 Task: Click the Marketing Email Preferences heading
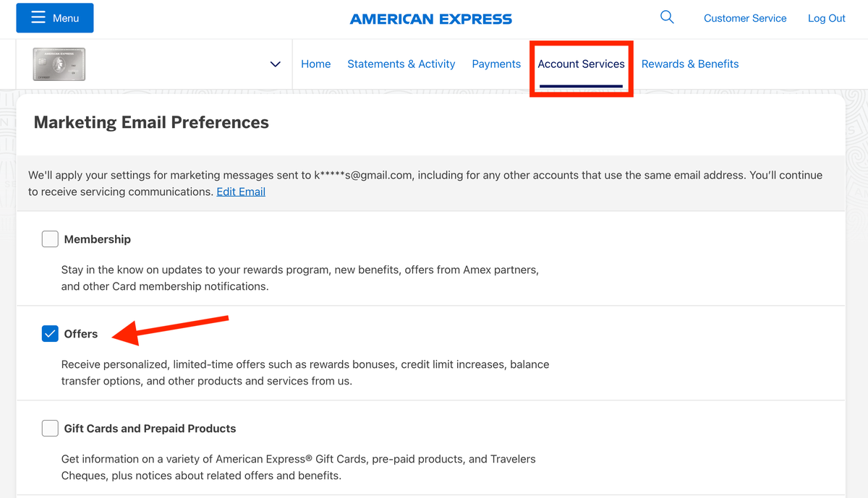tap(150, 122)
